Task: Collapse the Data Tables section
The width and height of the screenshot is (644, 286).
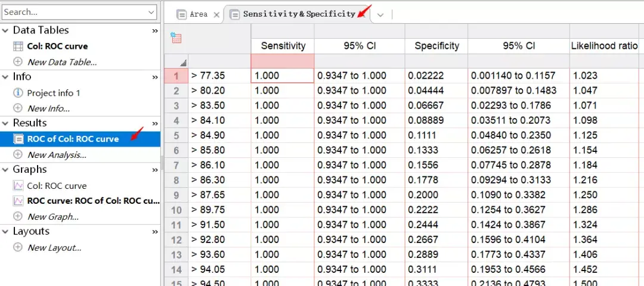Action: [x=6, y=30]
